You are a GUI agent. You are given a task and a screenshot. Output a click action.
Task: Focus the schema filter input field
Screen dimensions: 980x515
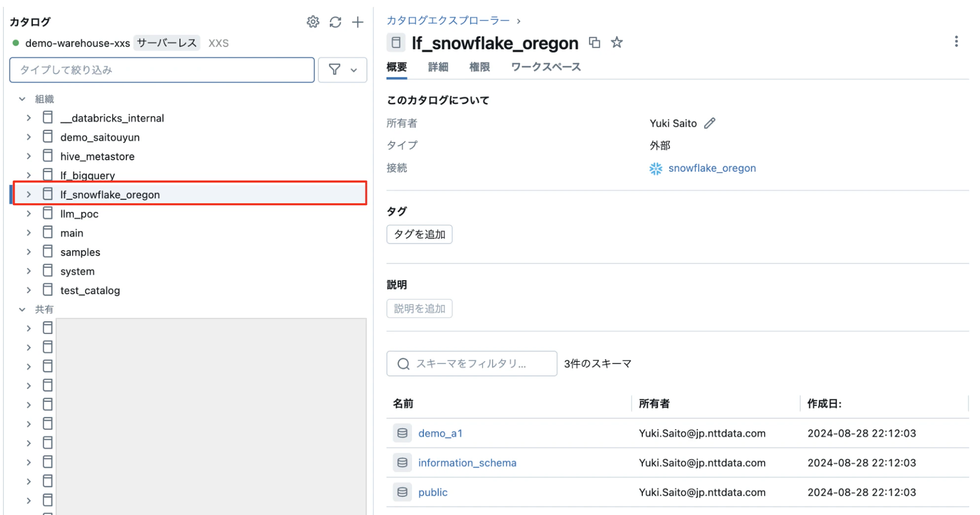pos(472,364)
